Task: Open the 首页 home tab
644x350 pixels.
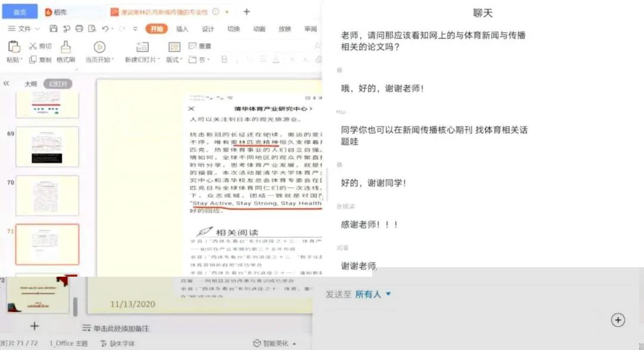Action: coord(20,12)
